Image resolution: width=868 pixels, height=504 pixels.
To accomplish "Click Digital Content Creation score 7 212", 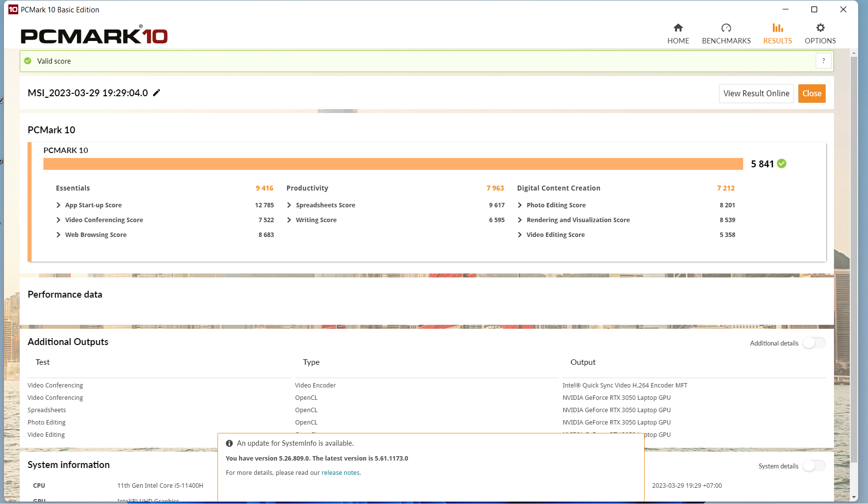I will coord(726,188).
